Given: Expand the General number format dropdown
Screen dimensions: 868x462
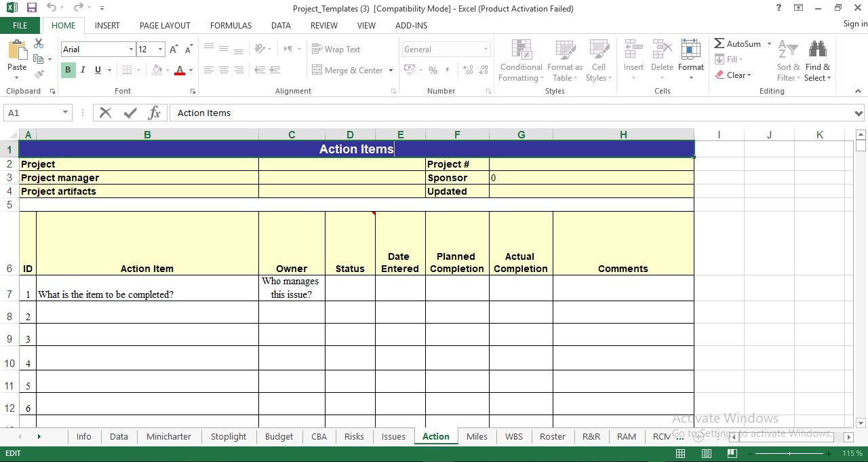Looking at the screenshot, I should 486,49.
